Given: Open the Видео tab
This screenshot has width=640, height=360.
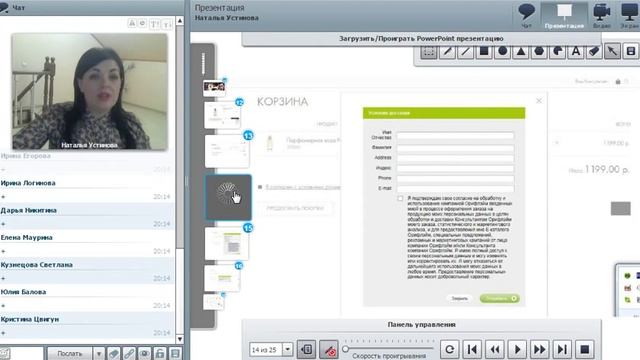Looking at the screenshot, I should (x=602, y=16).
